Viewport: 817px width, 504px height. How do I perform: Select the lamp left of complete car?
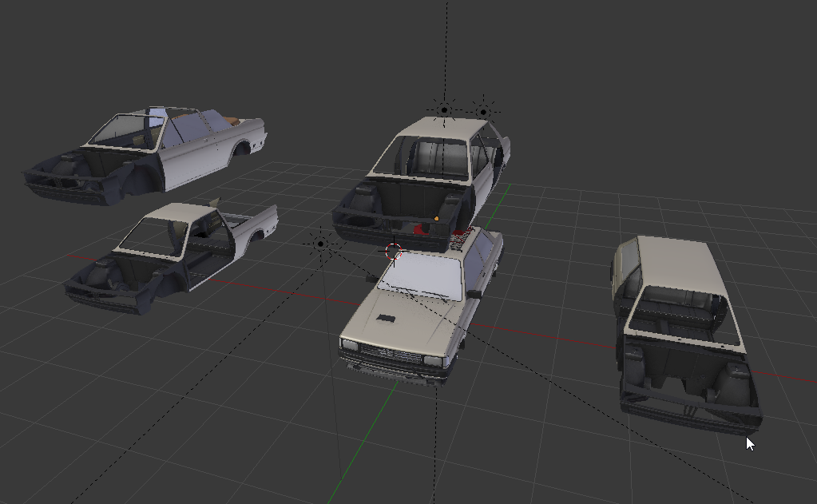tap(321, 244)
